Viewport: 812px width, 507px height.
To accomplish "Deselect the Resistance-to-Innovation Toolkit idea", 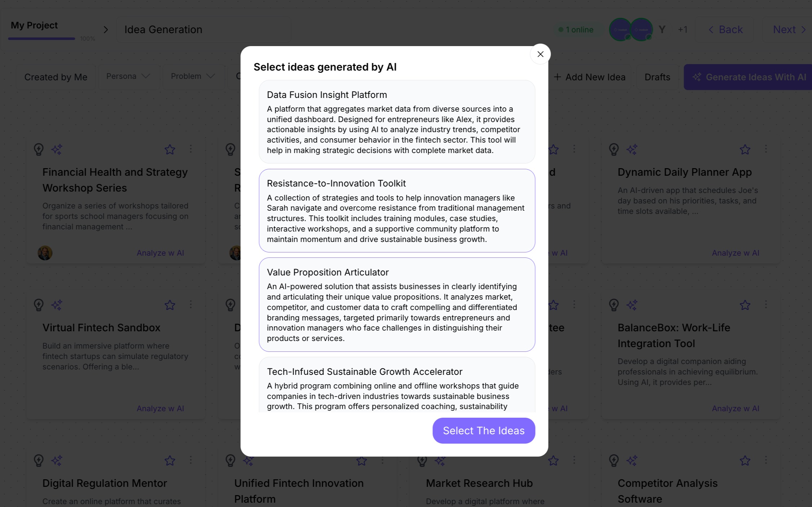I will (x=397, y=211).
